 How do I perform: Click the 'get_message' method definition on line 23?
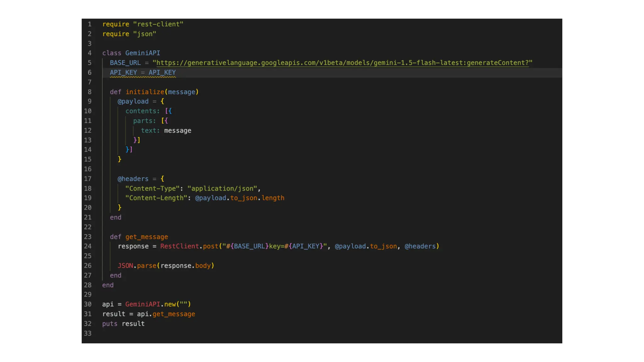click(147, 237)
